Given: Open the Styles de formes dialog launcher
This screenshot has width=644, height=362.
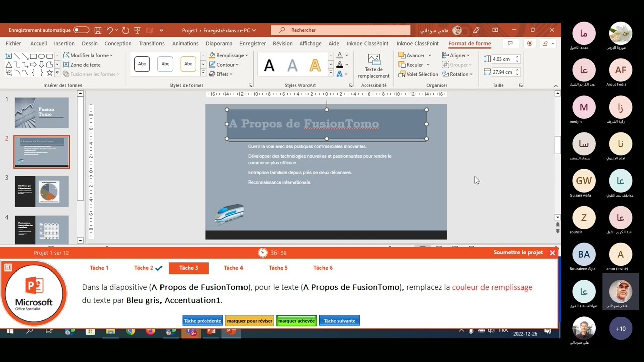Looking at the screenshot, I should [251, 85].
